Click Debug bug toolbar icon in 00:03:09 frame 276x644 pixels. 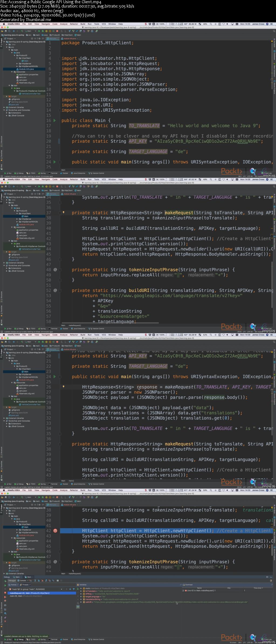pyautogui.click(x=43, y=186)
